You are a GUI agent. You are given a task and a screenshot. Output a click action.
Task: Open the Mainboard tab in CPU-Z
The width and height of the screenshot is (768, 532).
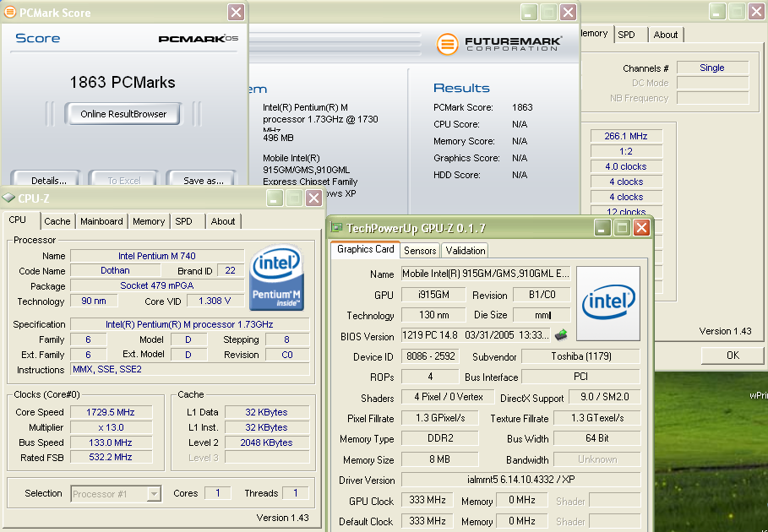point(101,221)
